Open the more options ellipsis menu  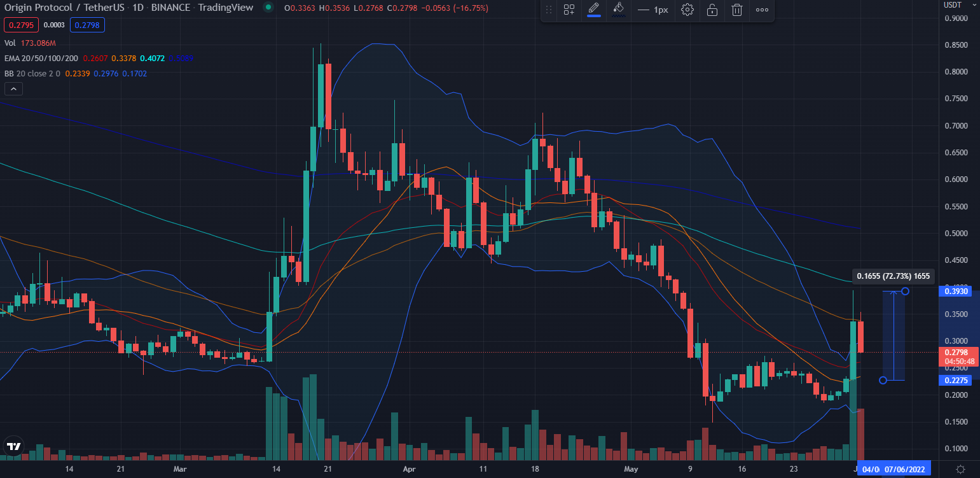click(x=761, y=10)
